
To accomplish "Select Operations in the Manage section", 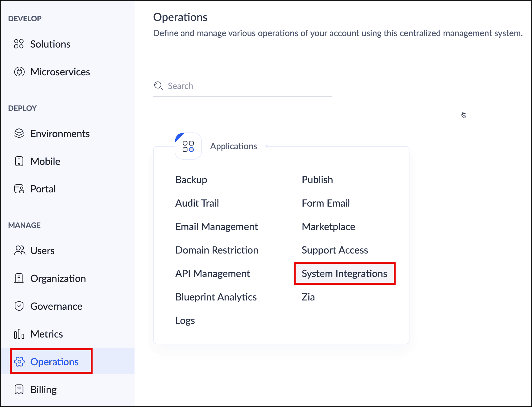I will point(54,362).
